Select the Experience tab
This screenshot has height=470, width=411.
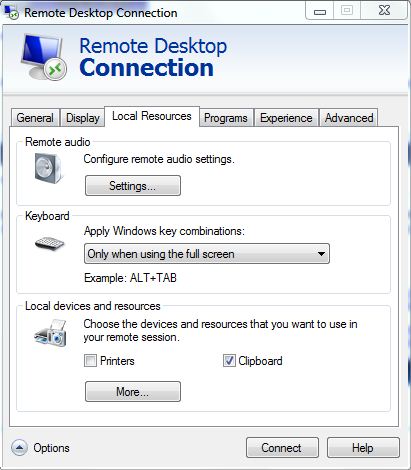pos(286,118)
